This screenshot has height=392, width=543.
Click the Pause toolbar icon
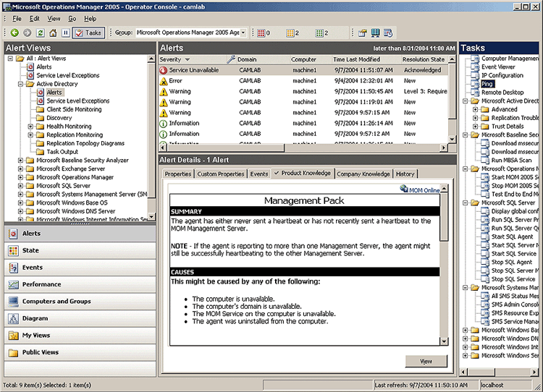pyautogui.click(x=65, y=33)
